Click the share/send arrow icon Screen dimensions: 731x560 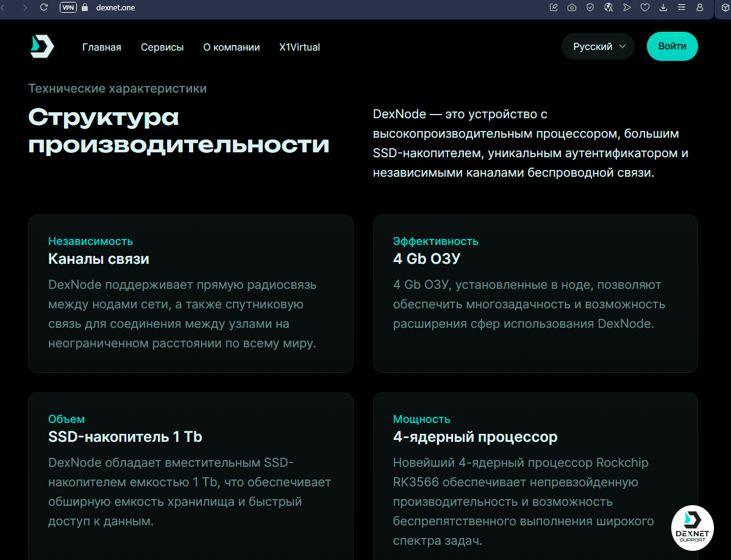click(626, 7)
